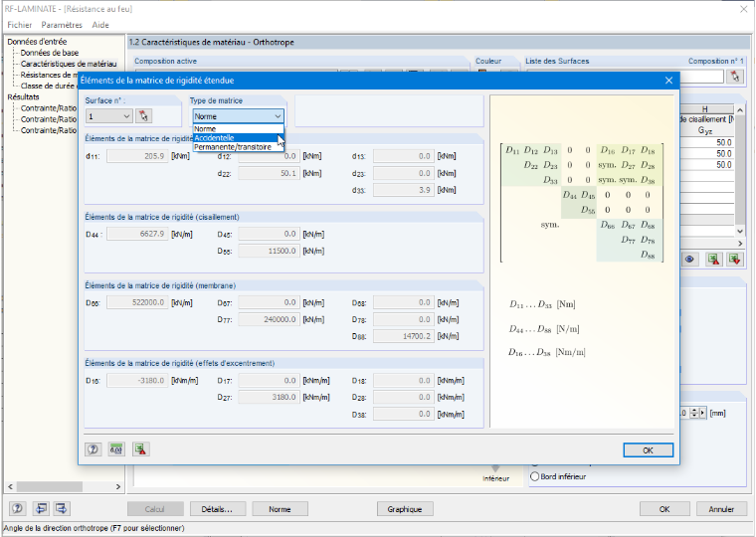This screenshot has width=756, height=537.
Task: Click the d22 value field 50.1
Action: coord(269,173)
